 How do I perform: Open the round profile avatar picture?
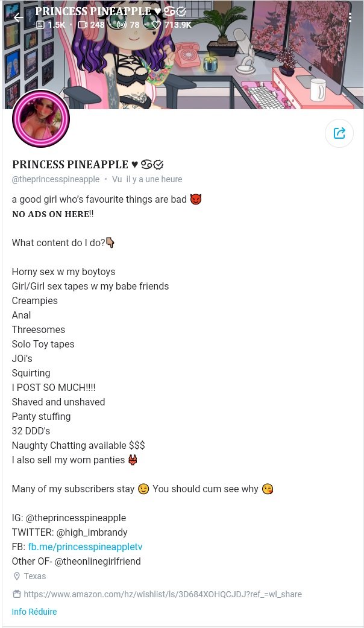(41, 119)
